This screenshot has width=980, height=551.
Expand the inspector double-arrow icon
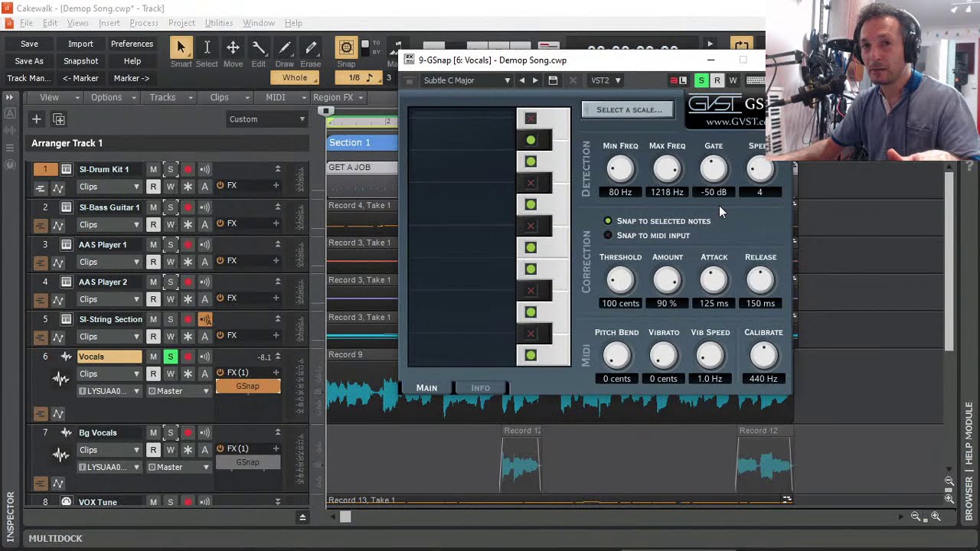(x=10, y=97)
